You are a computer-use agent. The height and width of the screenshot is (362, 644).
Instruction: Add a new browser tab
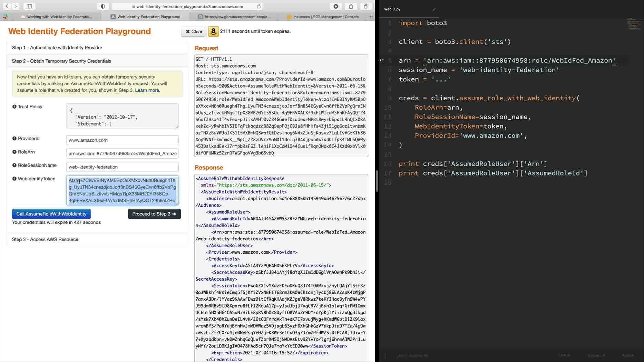(371, 17)
